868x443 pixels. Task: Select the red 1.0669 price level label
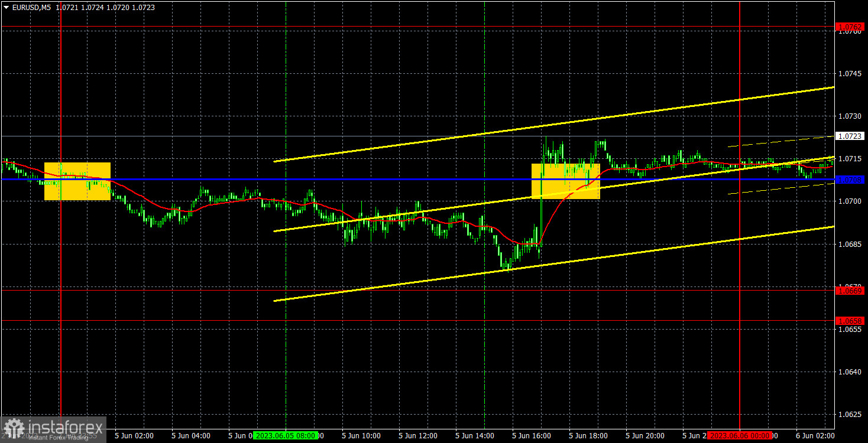click(x=850, y=290)
